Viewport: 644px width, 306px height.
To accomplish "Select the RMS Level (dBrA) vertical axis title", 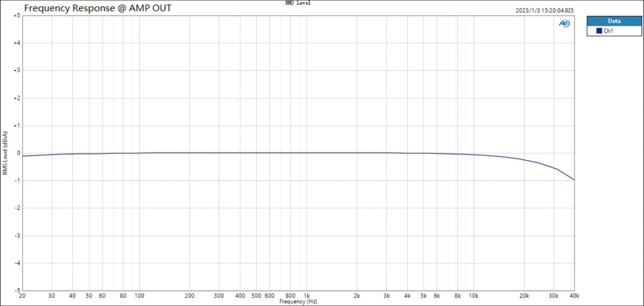I will coord(5,153).
